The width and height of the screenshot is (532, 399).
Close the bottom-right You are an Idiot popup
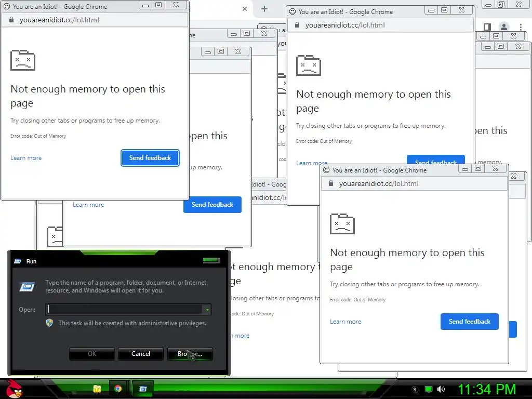click(495, 168)
